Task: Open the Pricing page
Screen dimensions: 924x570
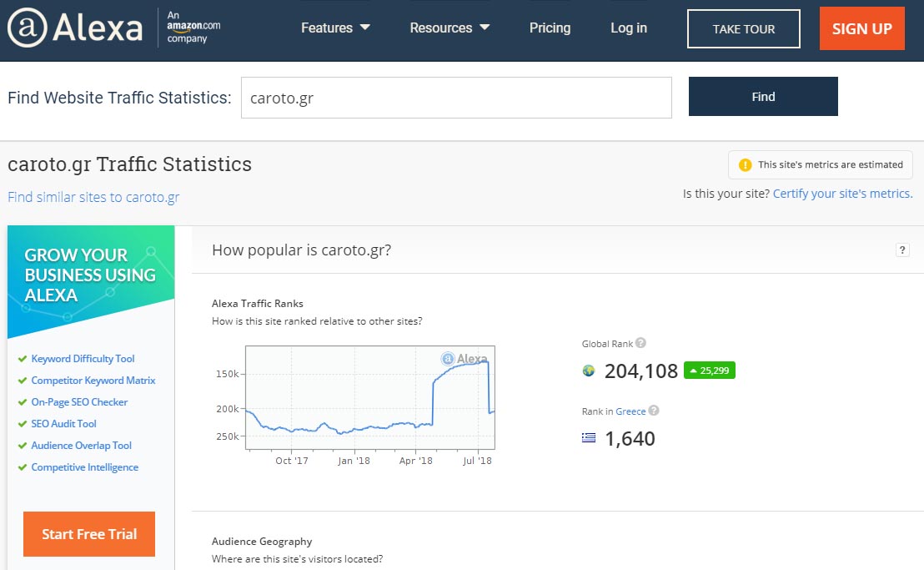Action: coord(550,28)
